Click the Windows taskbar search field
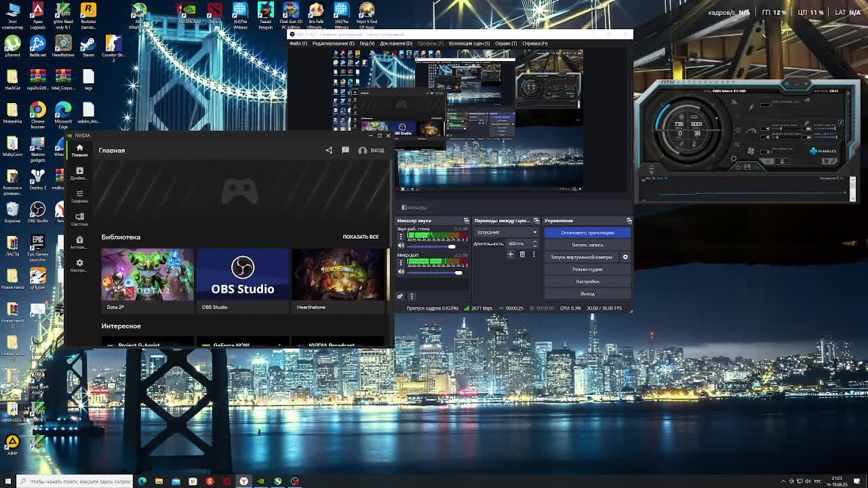Viewport: 868px width, 488px height. [x=75, y=481]
